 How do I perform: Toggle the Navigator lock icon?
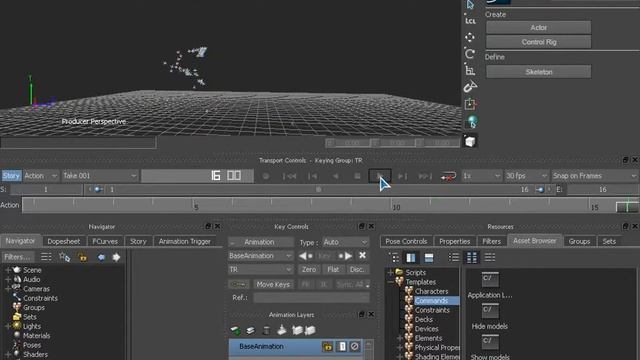[82, 257]
